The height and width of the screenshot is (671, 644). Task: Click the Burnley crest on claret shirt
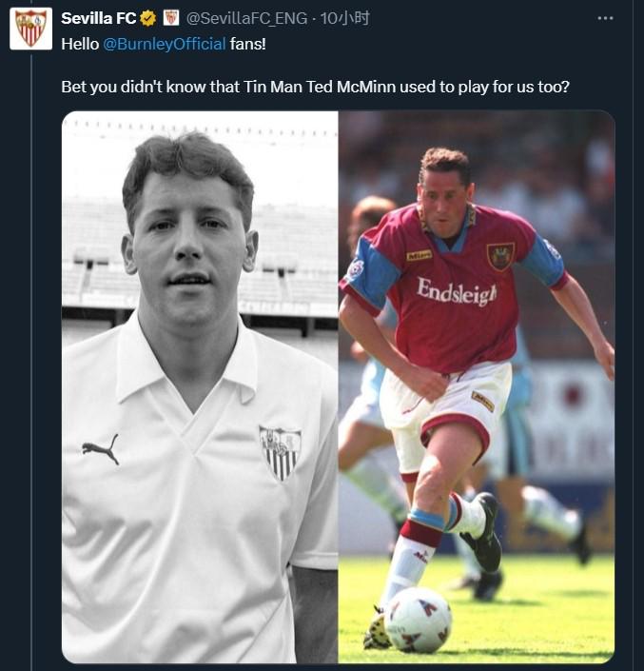(x=500, y=256)
